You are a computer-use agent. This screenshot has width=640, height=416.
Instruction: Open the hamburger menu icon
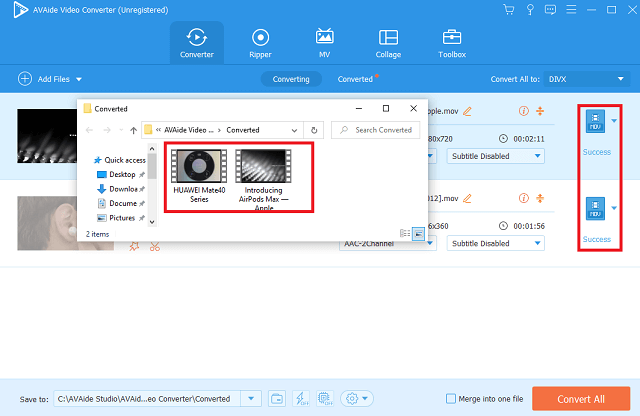(x=571, y=9)
